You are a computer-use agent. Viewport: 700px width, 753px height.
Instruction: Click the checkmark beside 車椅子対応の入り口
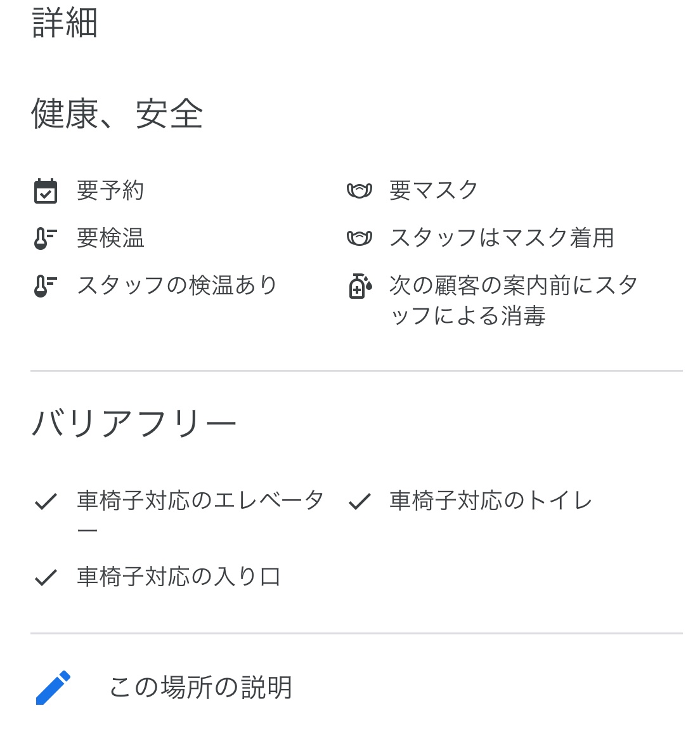pyautogui.click(x=46, y=577)
